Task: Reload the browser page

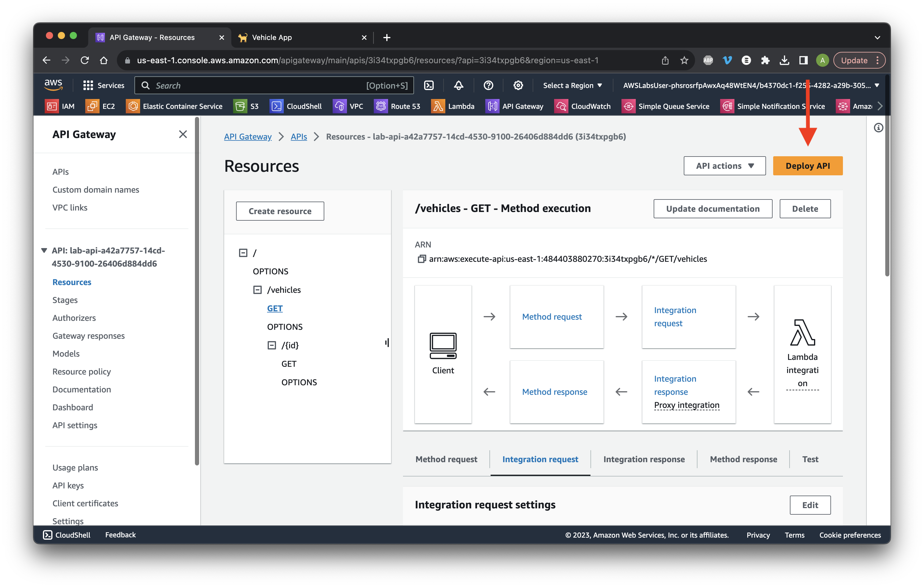Action: point(85,60)
